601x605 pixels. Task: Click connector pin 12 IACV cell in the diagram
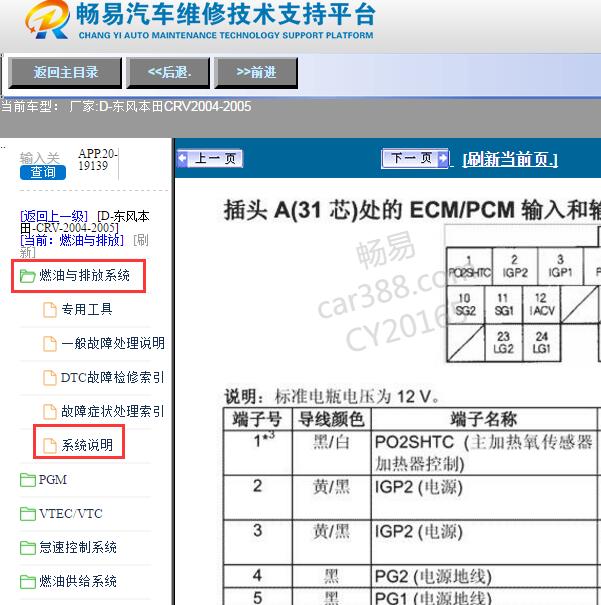click(542, 304)
